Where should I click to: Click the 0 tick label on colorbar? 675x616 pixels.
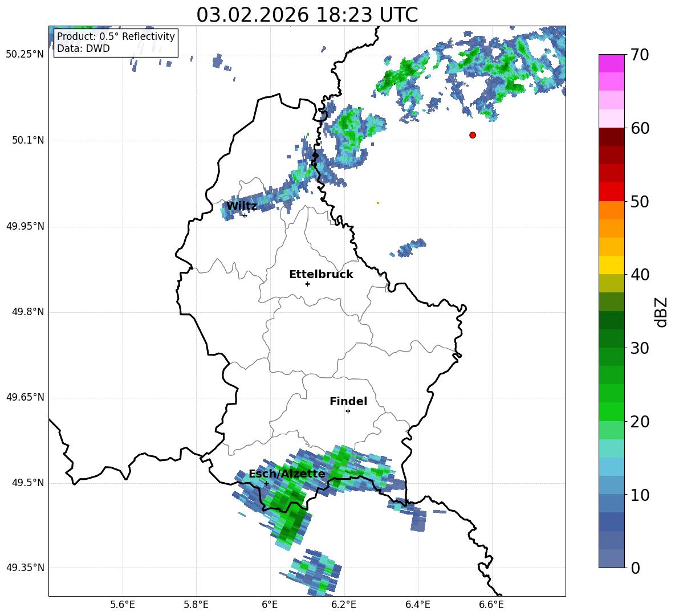[635, 568]
